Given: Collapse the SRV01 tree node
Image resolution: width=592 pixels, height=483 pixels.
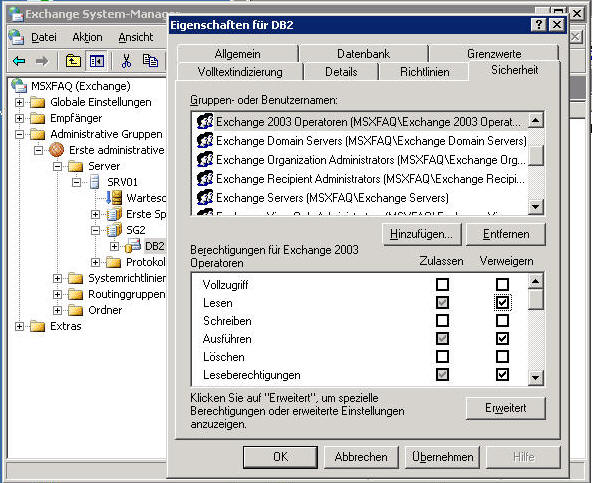Looking at the screenshot, I should click(x=76, y=182).
